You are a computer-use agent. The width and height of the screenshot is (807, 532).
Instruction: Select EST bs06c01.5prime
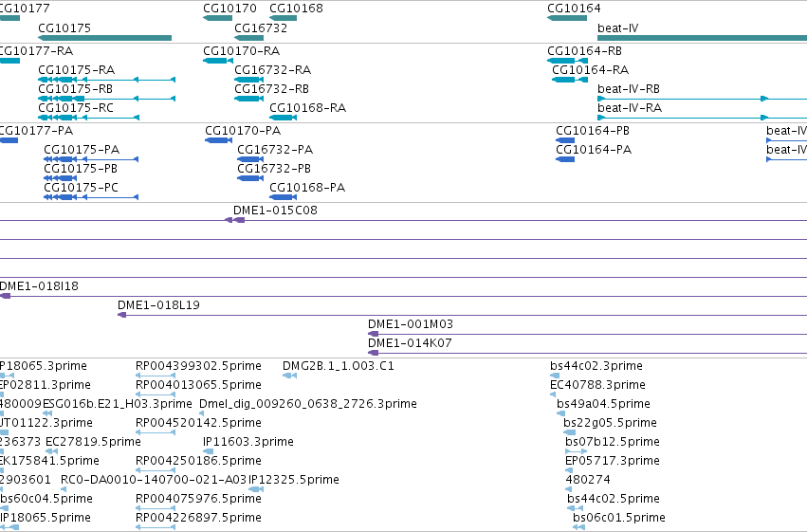pyautogui.click(x=579, y=528)
